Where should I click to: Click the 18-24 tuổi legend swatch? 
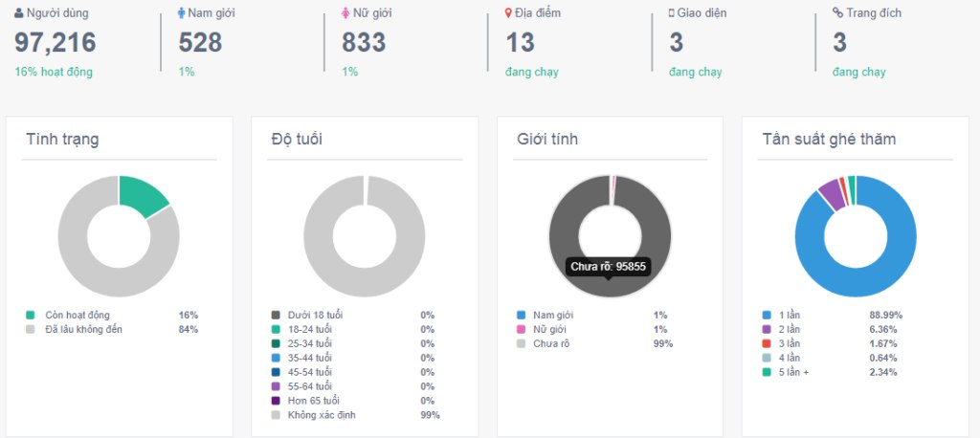click(x=277, y=329)
